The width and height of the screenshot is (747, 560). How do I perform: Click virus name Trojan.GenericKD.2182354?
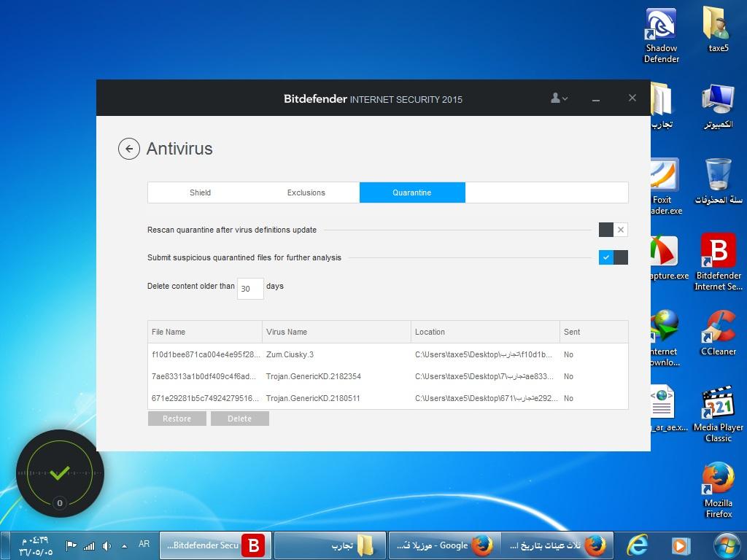click(314, 377)
